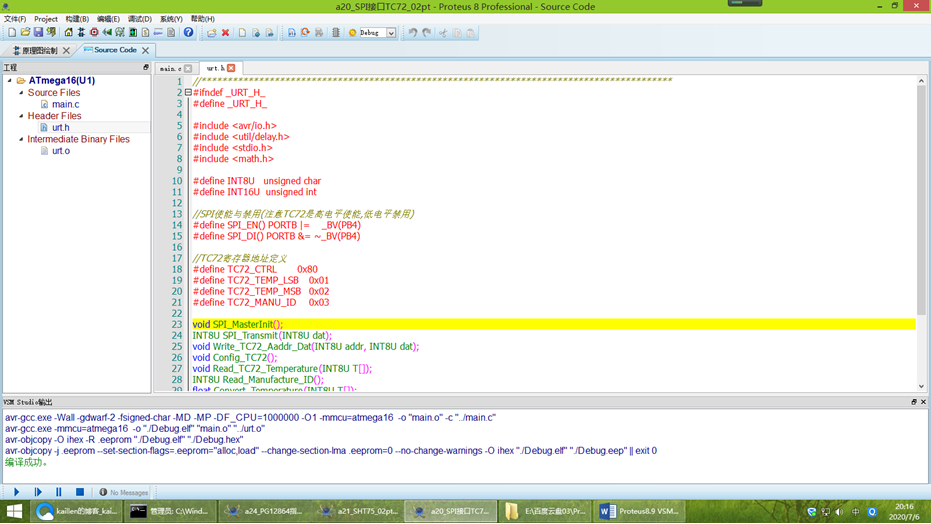Open the Project Notes icon
Viewport: 931px width, 524px height.
click(171, 33)
